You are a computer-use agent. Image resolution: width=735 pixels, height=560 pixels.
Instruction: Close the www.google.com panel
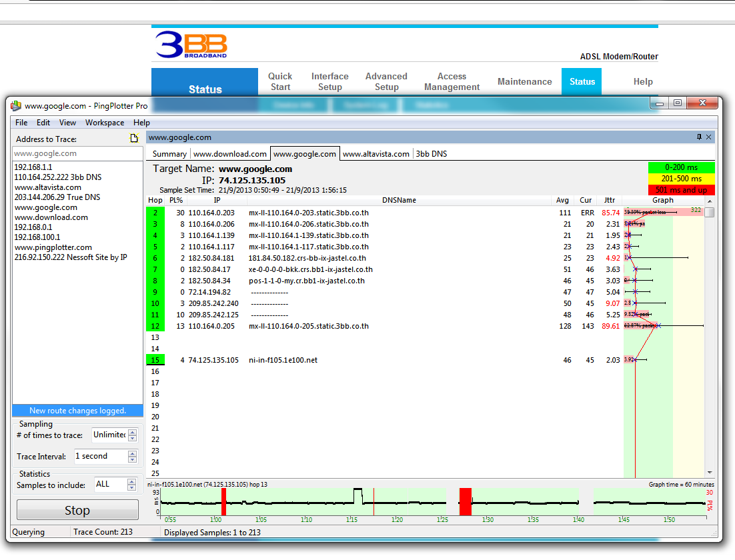pos(709,137)
